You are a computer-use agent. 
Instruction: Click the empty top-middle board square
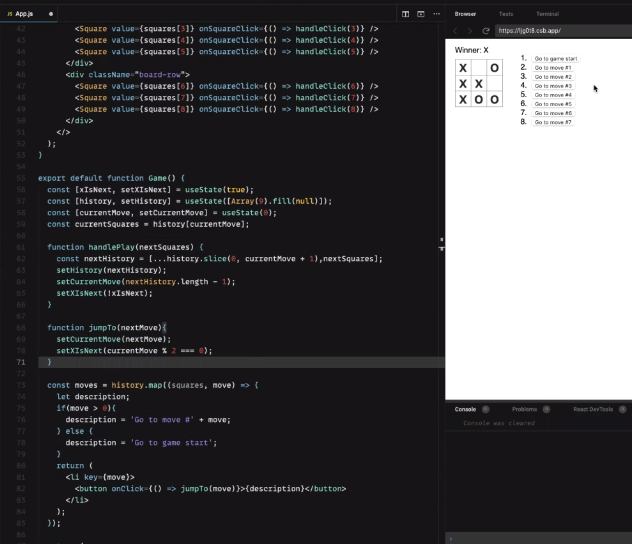(x=479, y=68)
